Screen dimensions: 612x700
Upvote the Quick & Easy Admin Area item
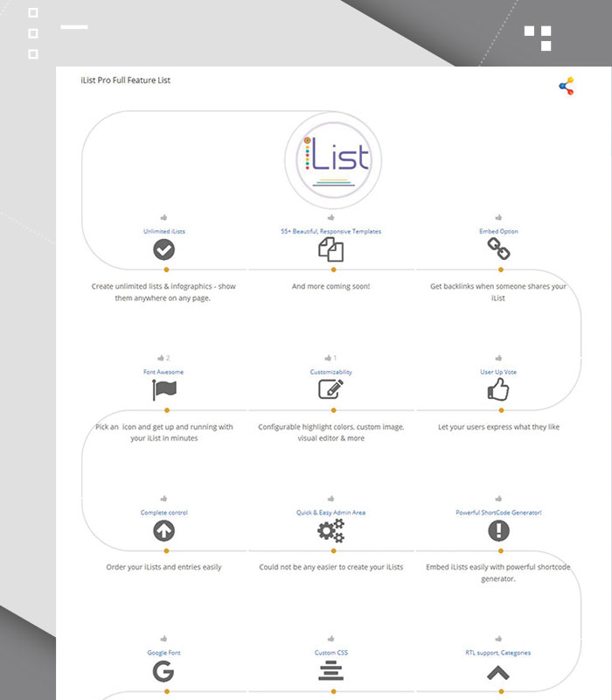tap(331, 499)
